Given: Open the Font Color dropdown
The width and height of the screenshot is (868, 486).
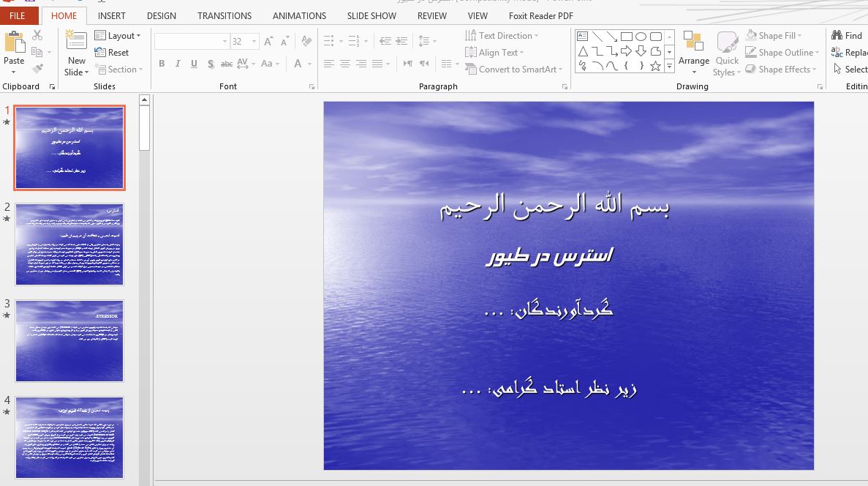Looking at the screenshot, I should [x=309, y=64].
